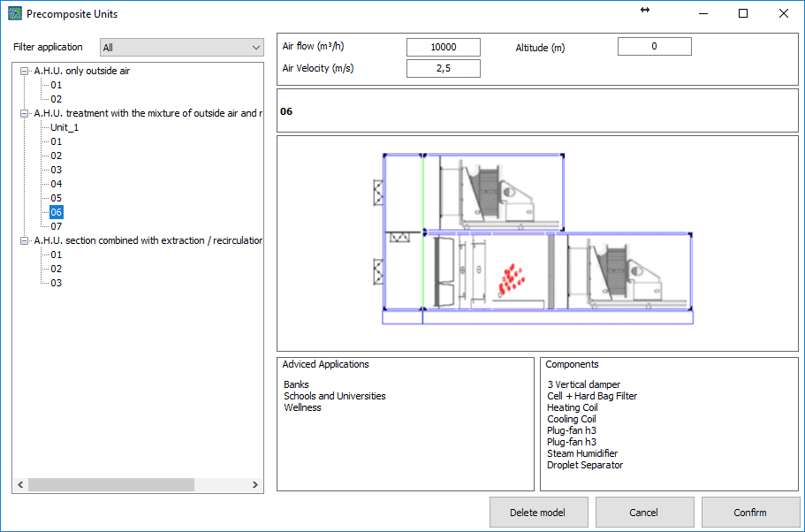Confirm the selected precomposite unit
This screenshot has width=805, height=532.
[749, 513]
